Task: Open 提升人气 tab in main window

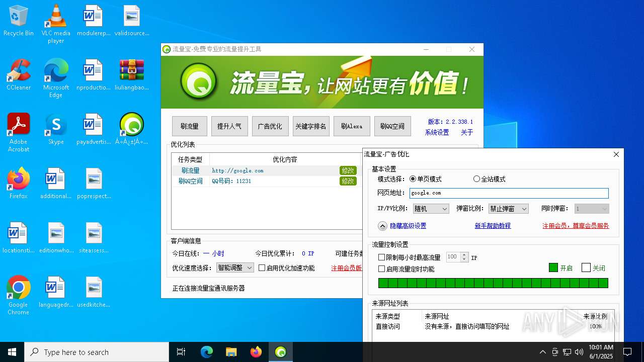Action: pyautogui.click(x=229, y=126)
